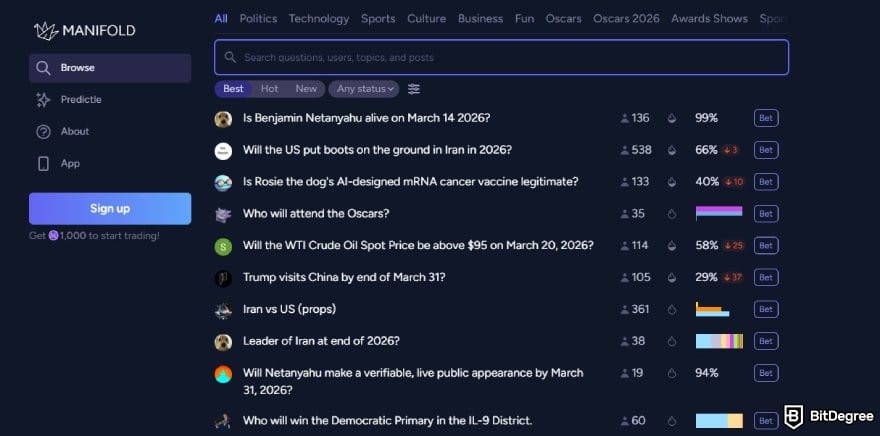Switch to the Technology topic tab

click(319, 19)
